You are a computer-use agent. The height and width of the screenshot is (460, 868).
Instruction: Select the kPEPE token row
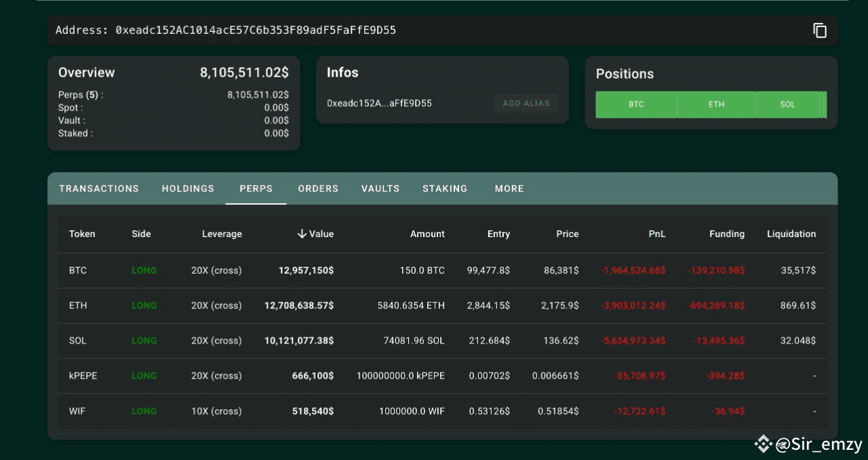click(442, 376)
